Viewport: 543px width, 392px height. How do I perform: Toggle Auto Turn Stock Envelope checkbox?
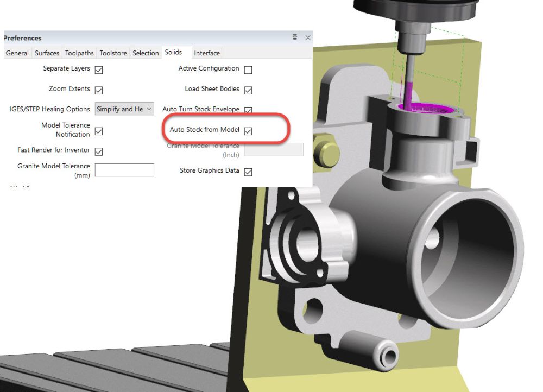pos(248,110)
